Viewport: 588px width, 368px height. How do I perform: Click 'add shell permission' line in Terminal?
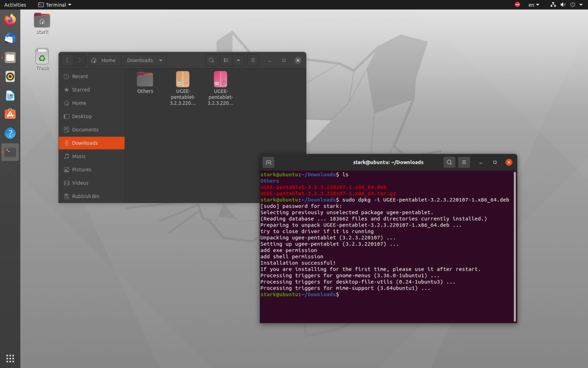292,256
